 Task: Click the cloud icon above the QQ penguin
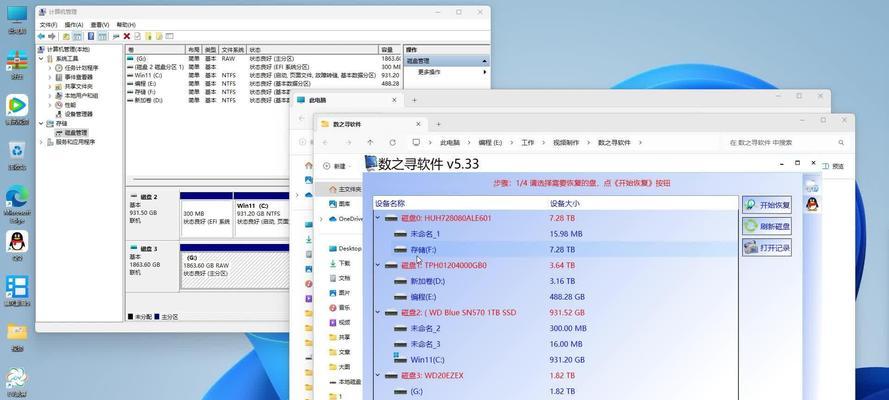click(x=812, y=185)
